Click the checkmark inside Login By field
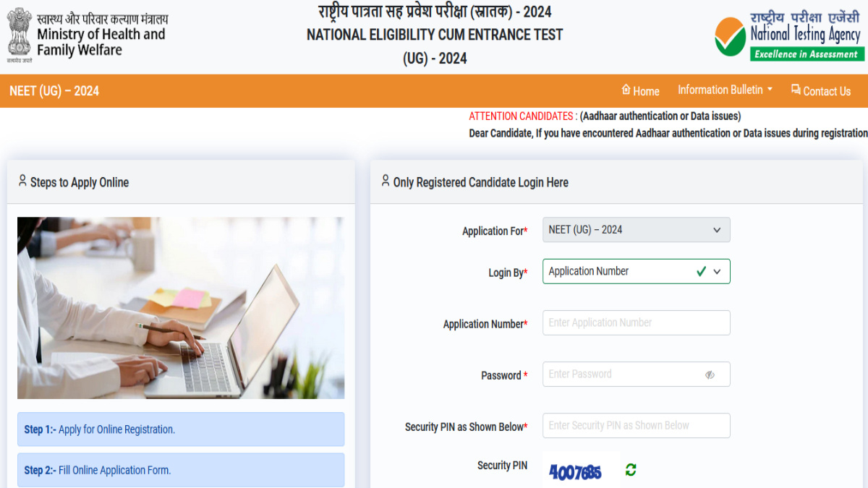868x488 pixels. [700, 271]
